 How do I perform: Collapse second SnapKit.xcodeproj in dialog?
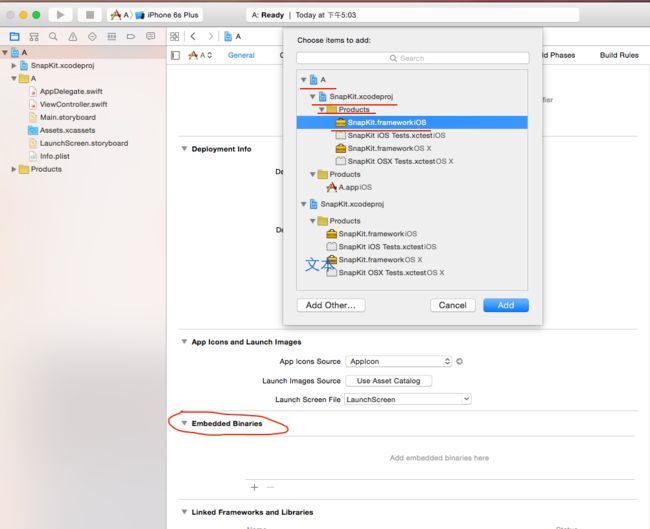(303, 204)
